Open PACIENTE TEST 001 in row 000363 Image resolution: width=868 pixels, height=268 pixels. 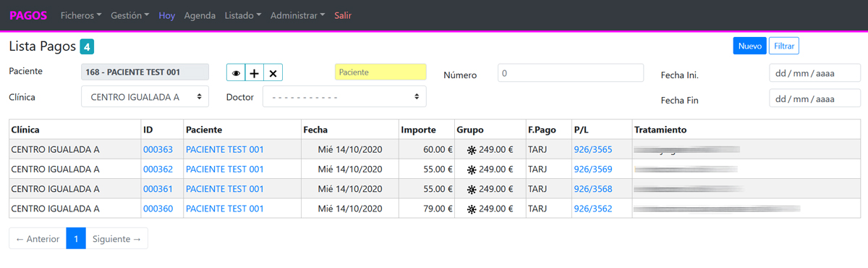click(225, 150)
